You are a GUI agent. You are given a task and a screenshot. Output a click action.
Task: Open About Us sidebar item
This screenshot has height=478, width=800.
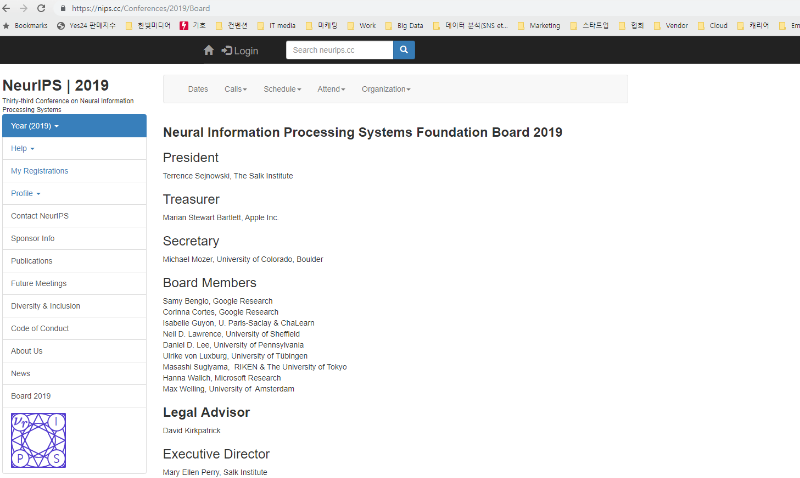click(x=74, y=351)
